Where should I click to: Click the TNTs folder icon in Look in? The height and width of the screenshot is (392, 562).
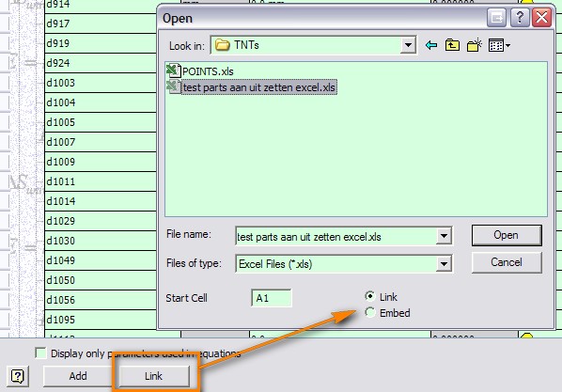pos(222,45)
